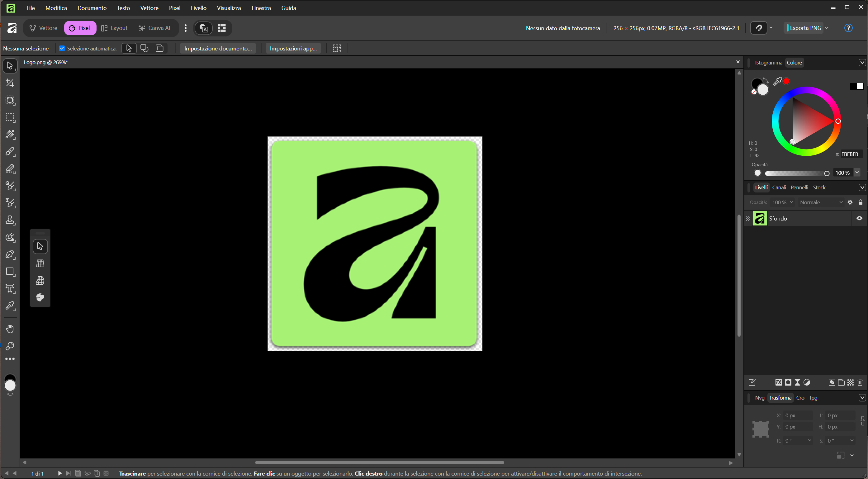
Task: Open the blue help question mark icon
Action: pyautogui.click(x=848, y=28)
